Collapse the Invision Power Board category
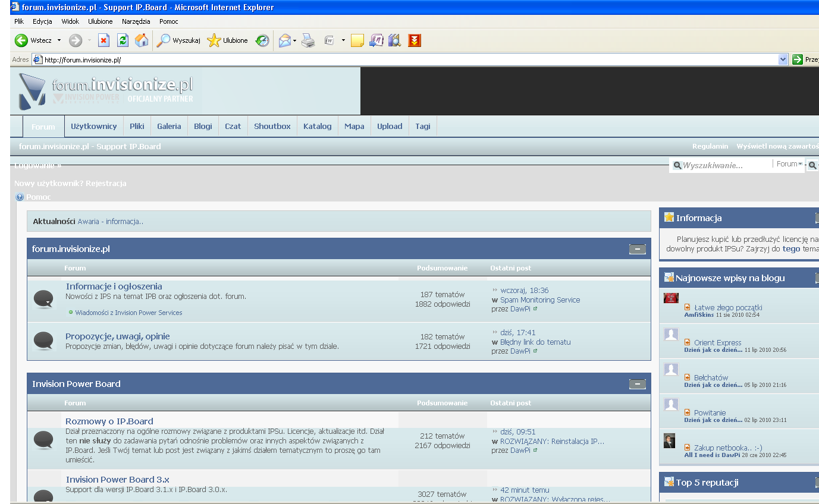The image size is (819, 504). [637, 384]
